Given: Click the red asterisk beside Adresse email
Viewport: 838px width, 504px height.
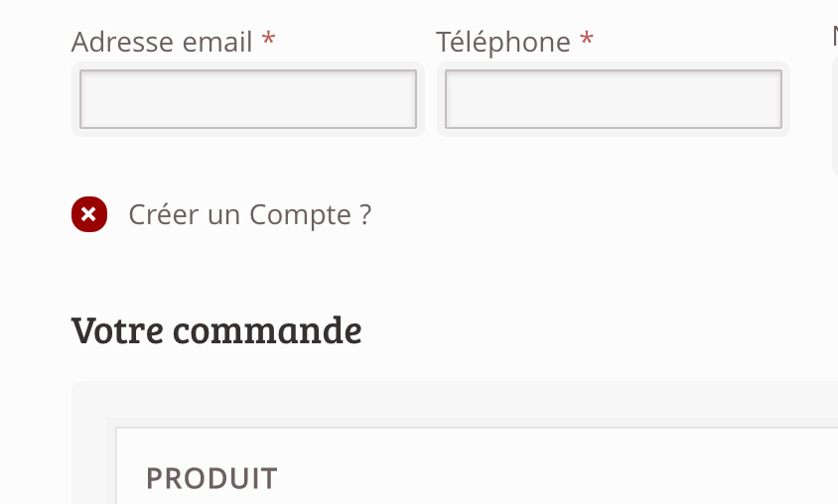Looking at the screenshot, I should 268,39.
